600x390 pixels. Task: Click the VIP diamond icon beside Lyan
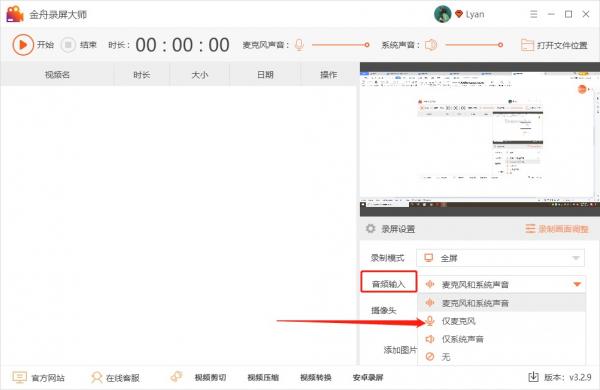point(459,14)
